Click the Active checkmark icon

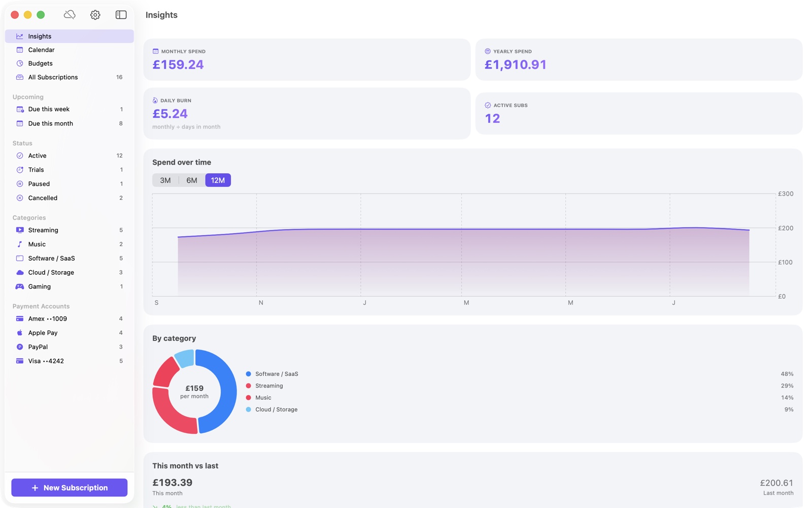coord(20,155)
